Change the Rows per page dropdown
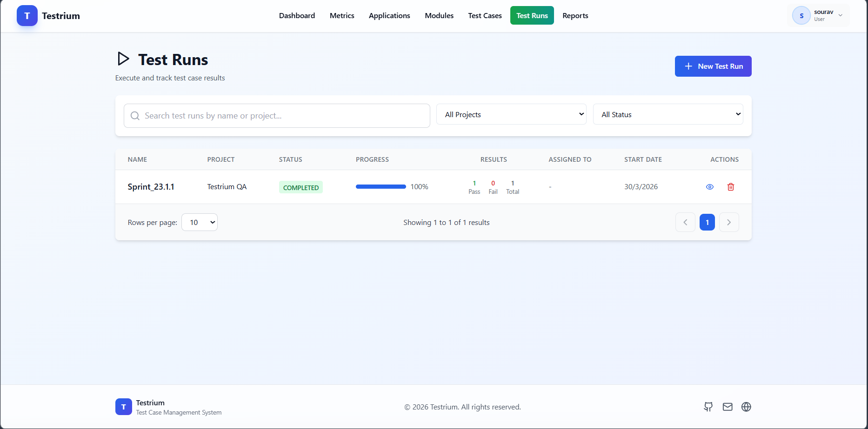868x429 pixels. (199, 222)
